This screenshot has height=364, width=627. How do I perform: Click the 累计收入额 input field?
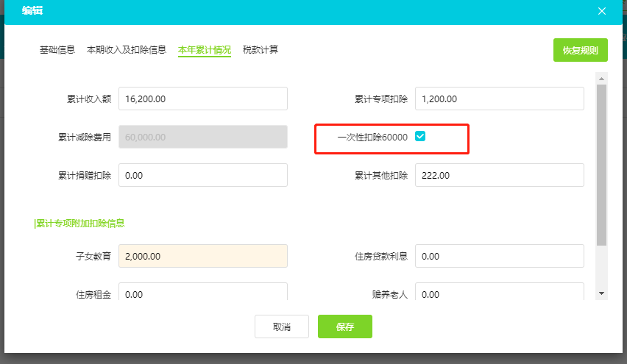[202, 99]
